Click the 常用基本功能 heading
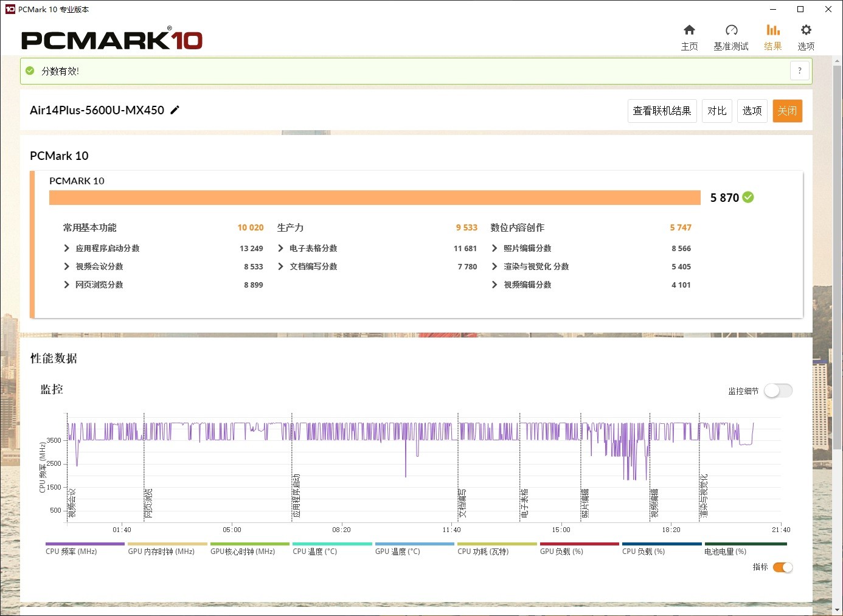This screenshot has width=843, height=616. [89, 227]
